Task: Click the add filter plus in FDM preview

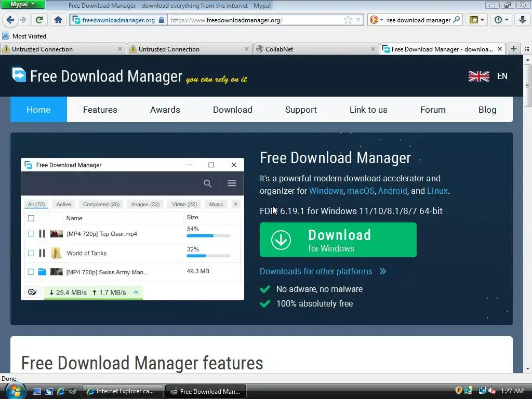Action: 236,204
